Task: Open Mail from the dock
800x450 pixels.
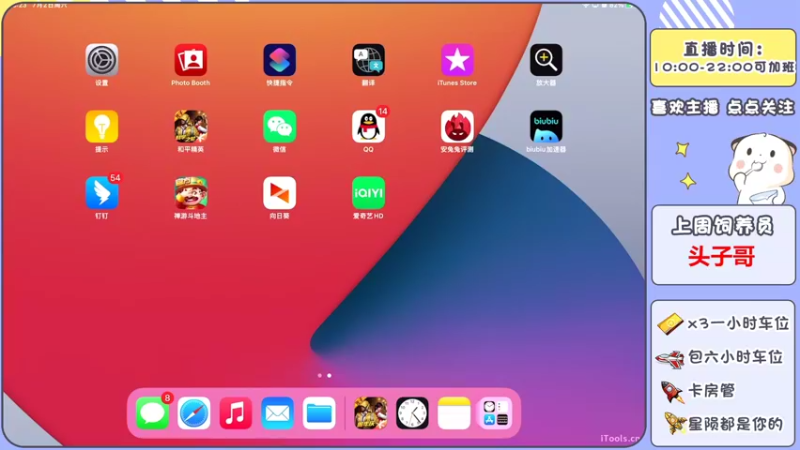Action: pos(277,413)
